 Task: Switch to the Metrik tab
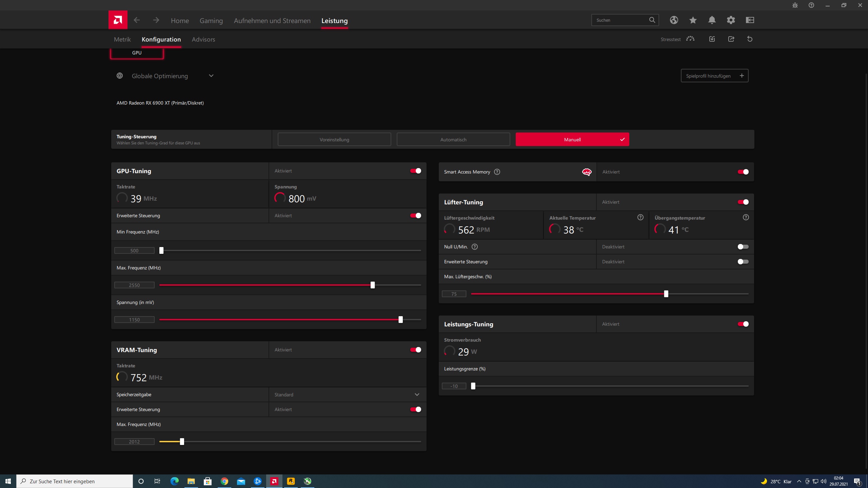(122, 39)
